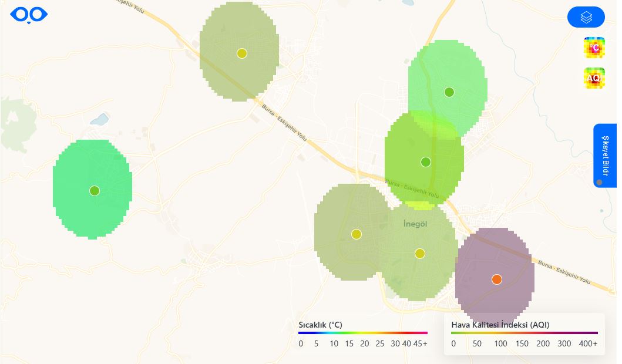This screenshot has height=364, width=622.
Task: Click the owl-eyes logo icon
Action: pyautogui.click(x=29, y=15)
